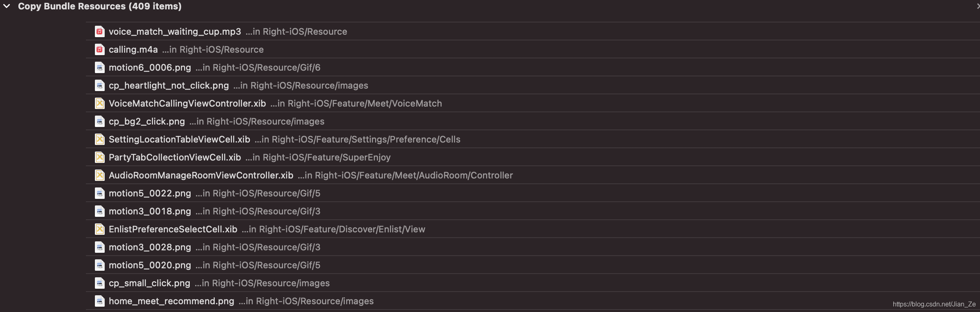
Task: Click the path ...in Right-iOS/Feature/Meet/AudioRoom/Controller
Action: click(405, 176)
